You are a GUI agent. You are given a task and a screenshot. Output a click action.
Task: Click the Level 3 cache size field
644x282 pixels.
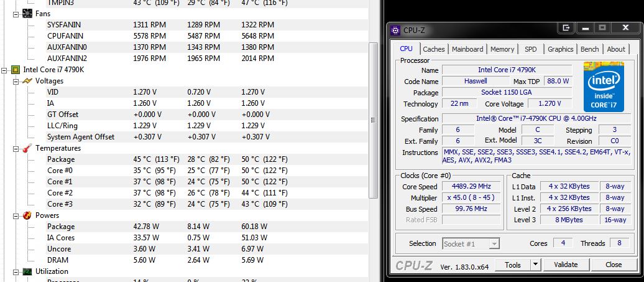tap(569, 220)
